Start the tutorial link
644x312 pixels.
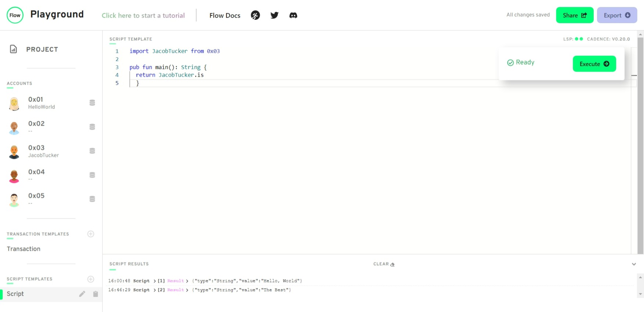[143, 15]
